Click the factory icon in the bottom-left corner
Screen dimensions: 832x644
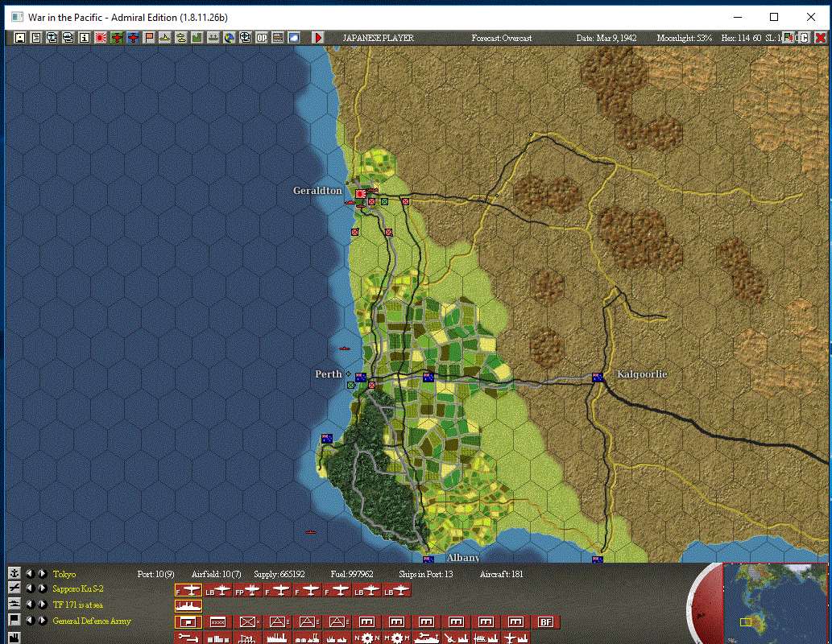[x=14, y=637]
